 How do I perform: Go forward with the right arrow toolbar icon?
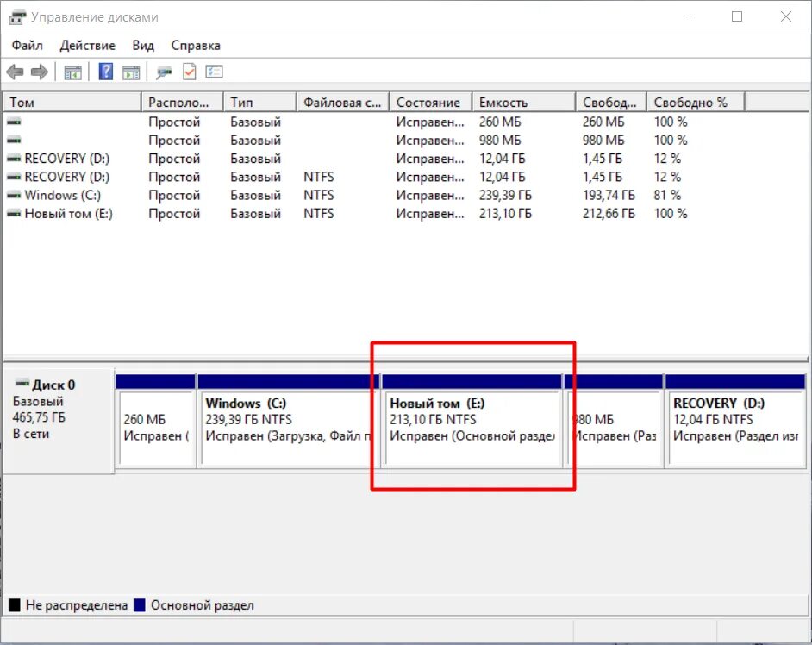coord(40,72)
